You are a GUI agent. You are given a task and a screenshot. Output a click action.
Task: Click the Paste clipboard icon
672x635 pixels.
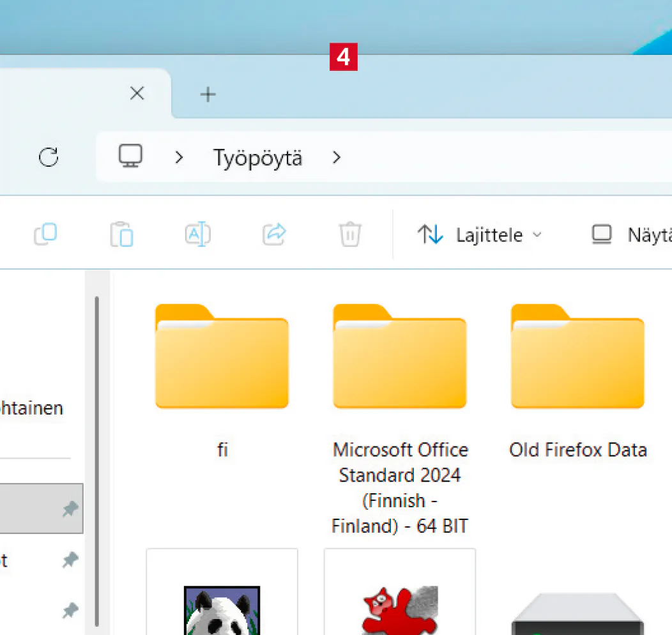(x=121, y=234)
